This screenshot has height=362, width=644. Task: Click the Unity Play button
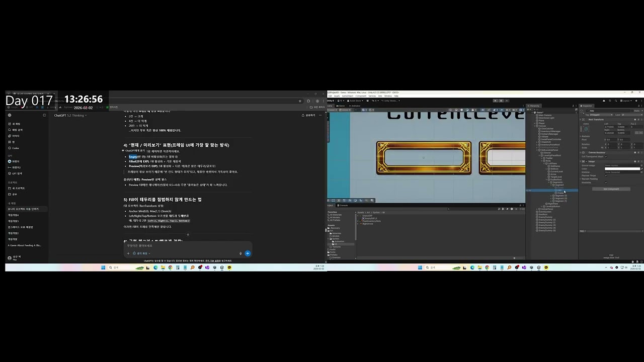(x=495, y=101)
